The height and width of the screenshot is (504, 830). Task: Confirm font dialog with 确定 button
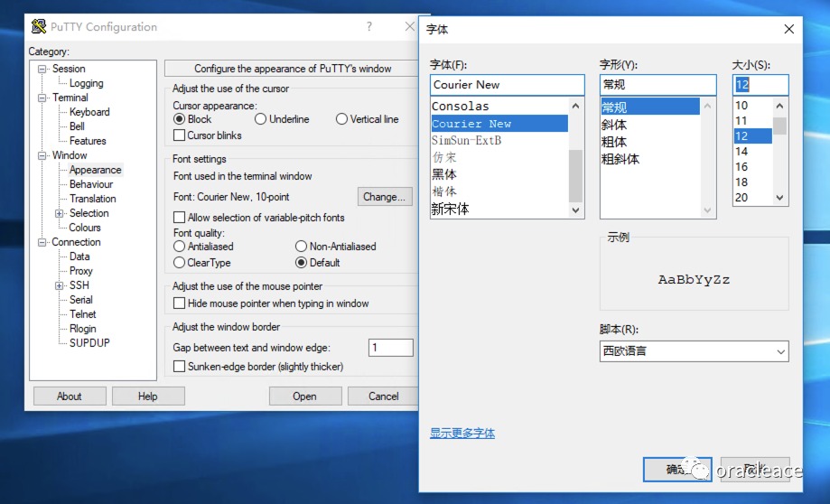(677, 469)
